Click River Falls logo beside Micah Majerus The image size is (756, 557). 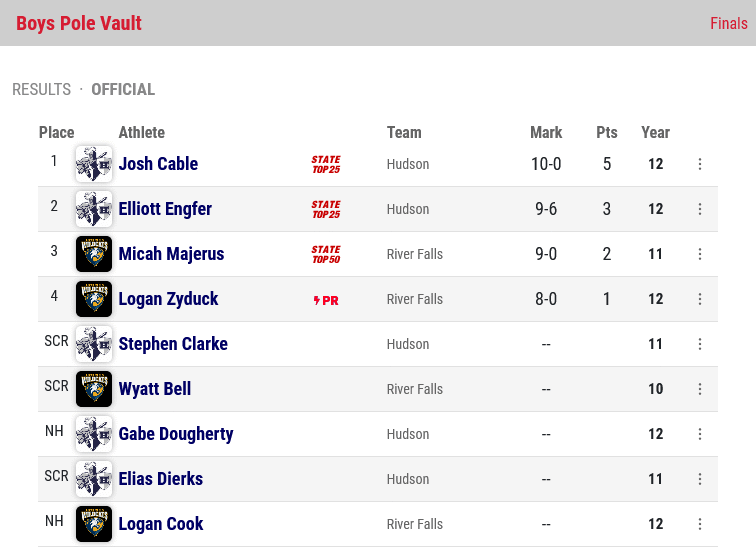tap(94, 254)
